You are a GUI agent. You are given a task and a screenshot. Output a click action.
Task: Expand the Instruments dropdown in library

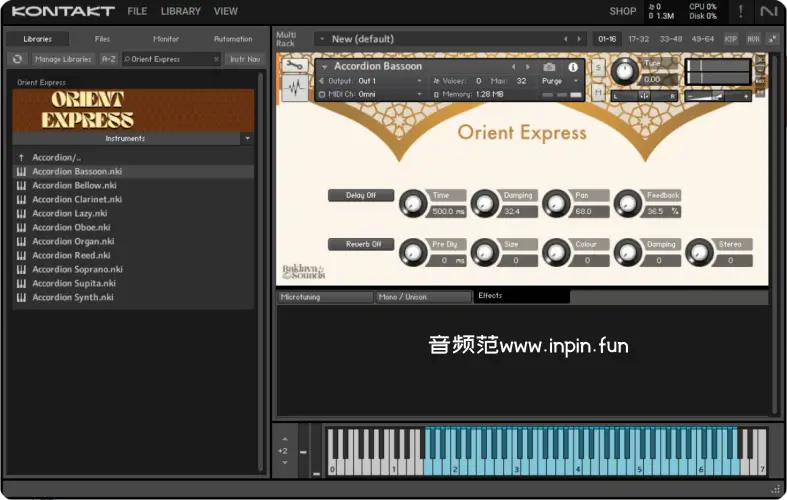[246, 139]
